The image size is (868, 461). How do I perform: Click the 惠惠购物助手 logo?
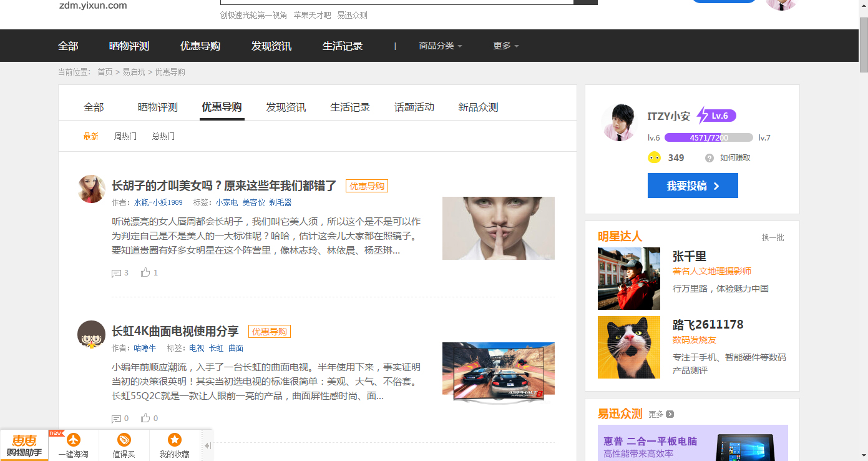point(25,444)
